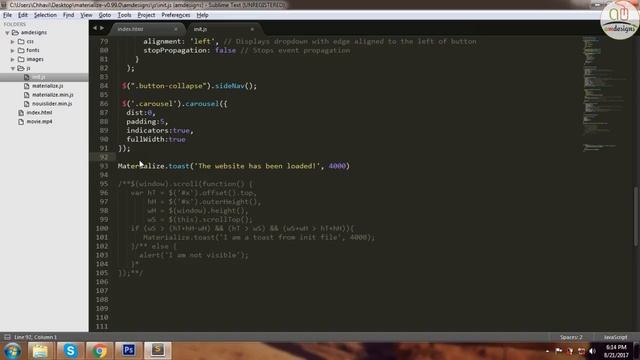
Task: Go to previous tab with left arrow
Action: (95, 28)
